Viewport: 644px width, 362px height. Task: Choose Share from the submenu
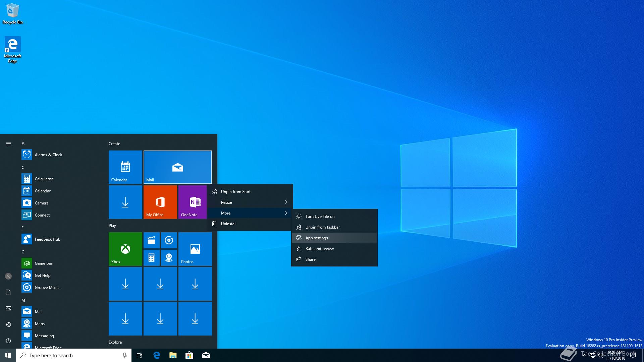[334, 259]
